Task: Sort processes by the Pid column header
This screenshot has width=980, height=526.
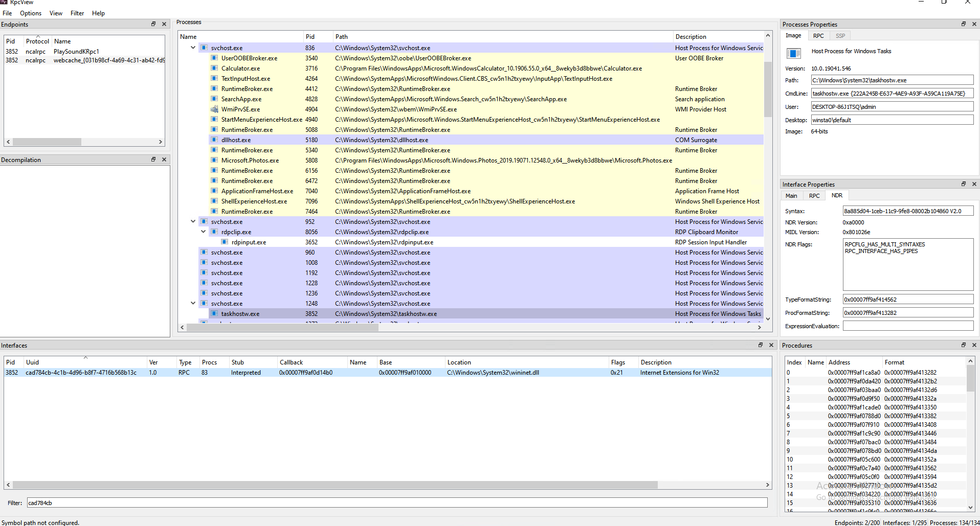Action: pyautogui.click(x=310, y=37)
